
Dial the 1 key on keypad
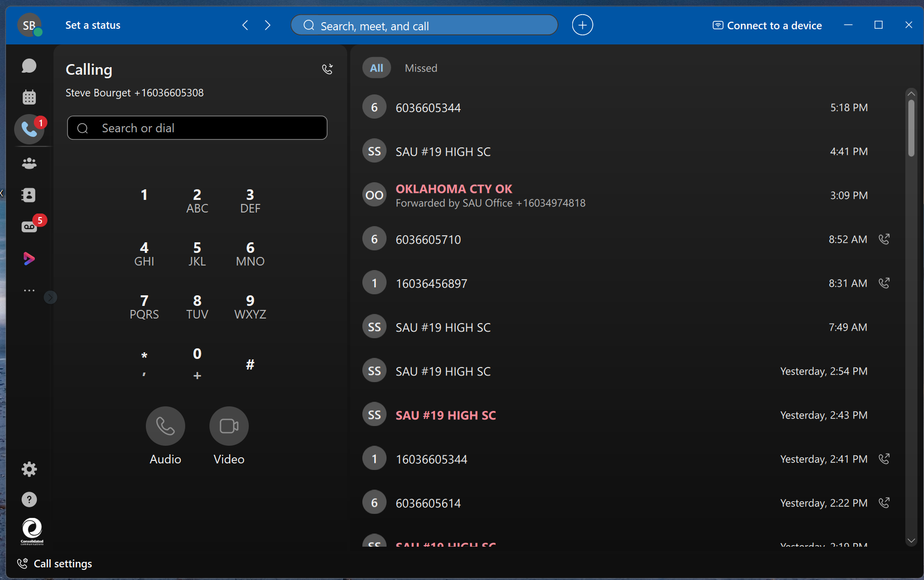[144, 195]
